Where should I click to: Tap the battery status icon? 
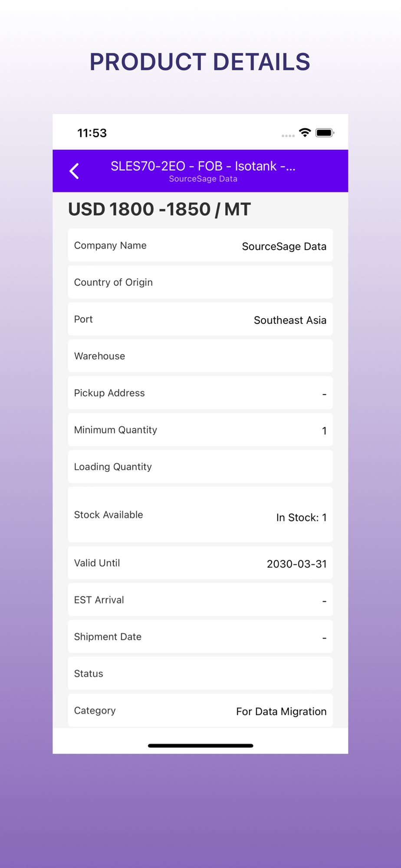coord(325,133)
